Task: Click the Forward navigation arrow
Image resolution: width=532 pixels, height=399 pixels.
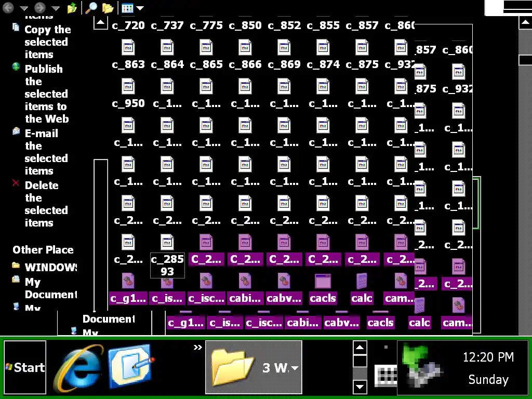Action: (40, 7)
